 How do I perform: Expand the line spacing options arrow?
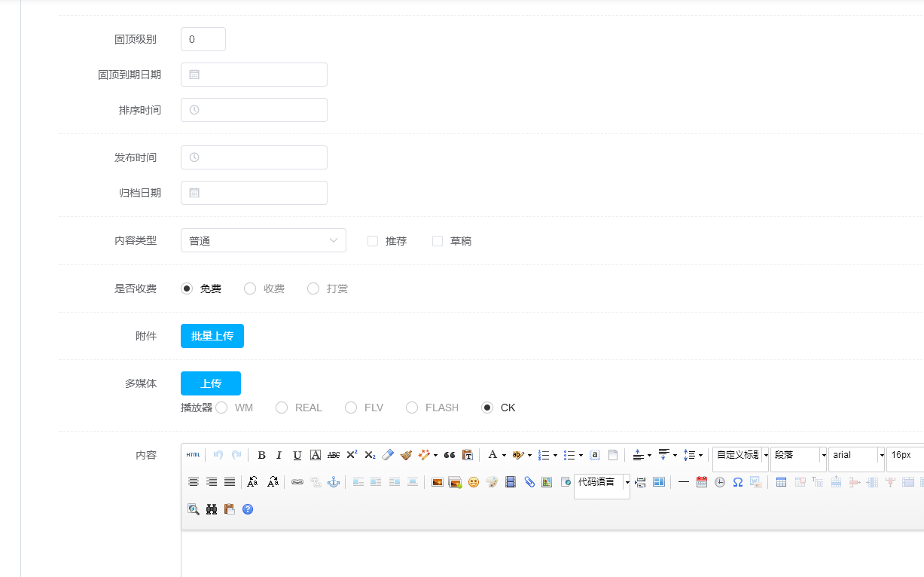pyautogui.click(x=700, y=455)
